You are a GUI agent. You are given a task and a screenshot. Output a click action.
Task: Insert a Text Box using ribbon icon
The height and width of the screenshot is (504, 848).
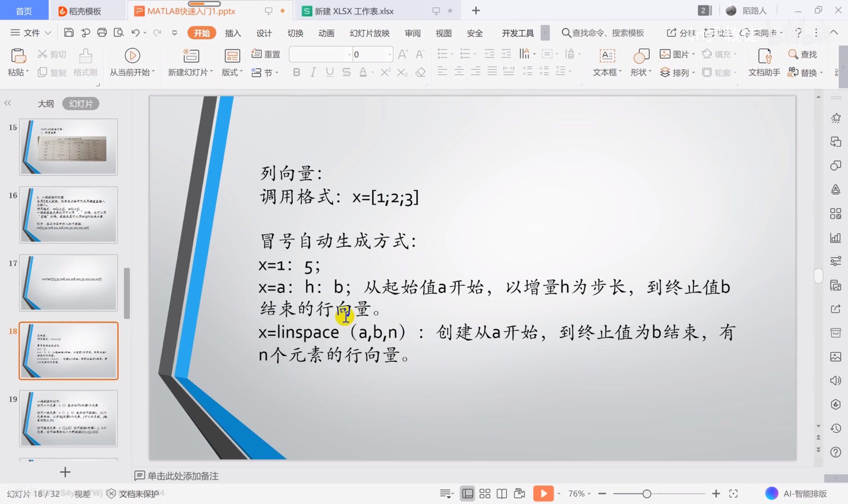607,55
